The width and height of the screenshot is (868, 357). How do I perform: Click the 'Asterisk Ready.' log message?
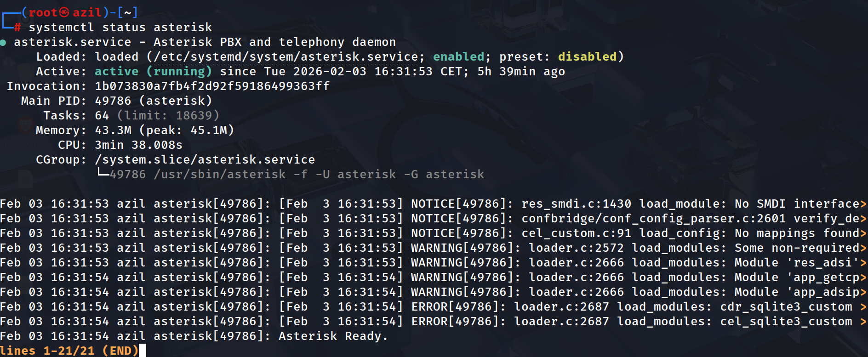click(333, 336)
